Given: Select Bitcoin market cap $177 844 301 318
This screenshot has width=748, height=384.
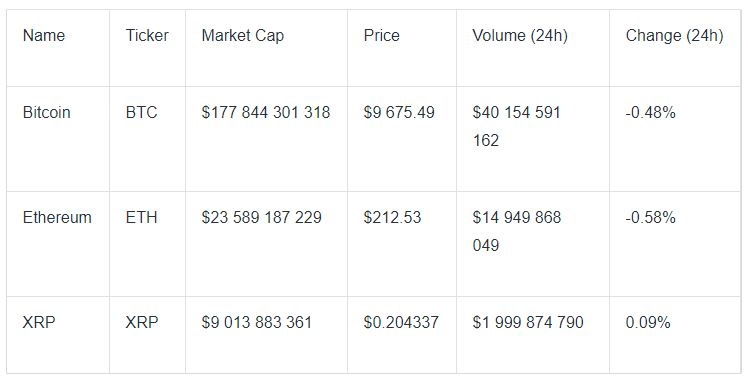Looking at the screenshot, I should pyautogui.click(x=266, y=113).
